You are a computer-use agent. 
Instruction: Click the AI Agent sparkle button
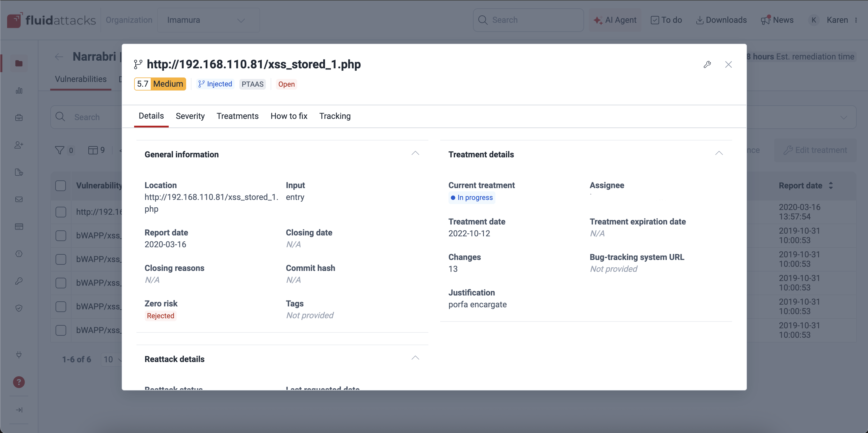tap(615, 20)
